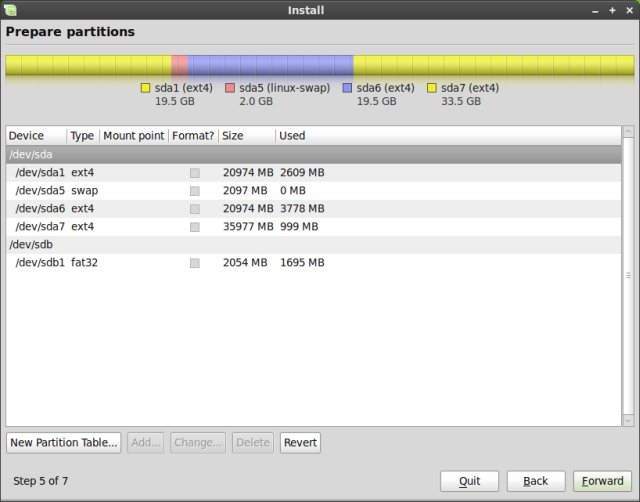Click scrollbar up arrow of partition list
The image size is (640, 502).
pyautogui.click(x=628, y=132)
